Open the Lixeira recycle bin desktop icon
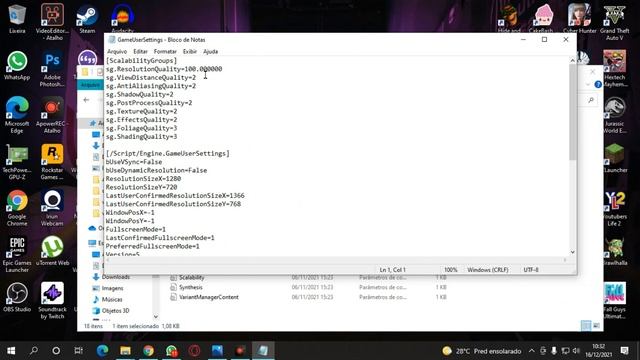 tap(17, 19)
